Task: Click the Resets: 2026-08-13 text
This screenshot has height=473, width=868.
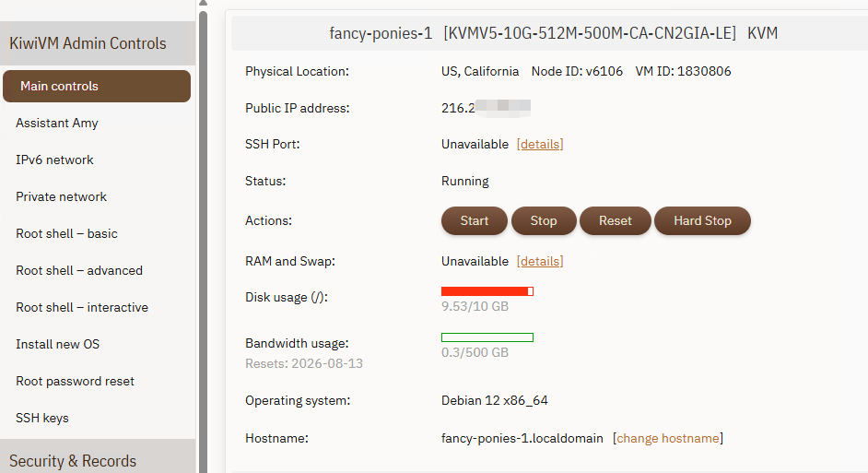Action: pos(304,363)
